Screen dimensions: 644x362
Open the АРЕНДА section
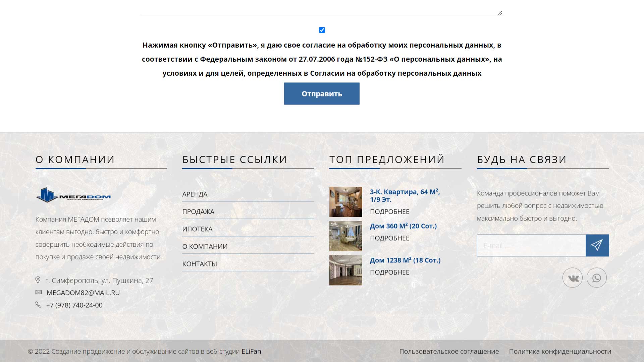coord(195,194)
